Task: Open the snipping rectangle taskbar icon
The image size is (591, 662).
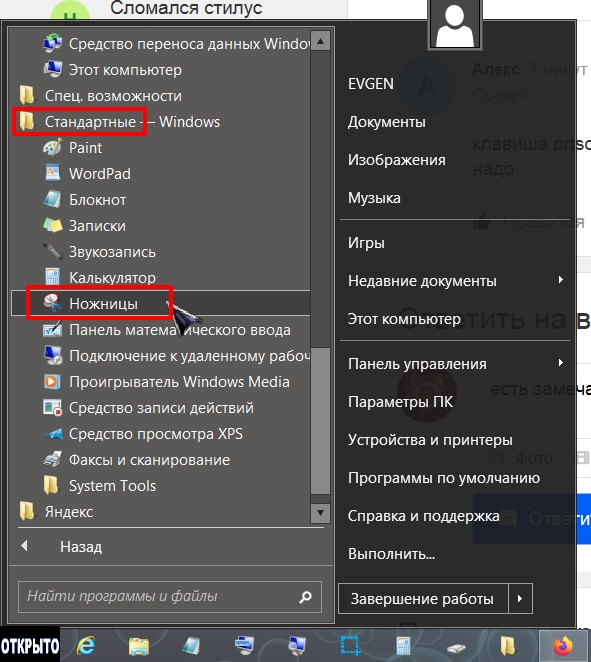Action: click(x=350, y=646)
